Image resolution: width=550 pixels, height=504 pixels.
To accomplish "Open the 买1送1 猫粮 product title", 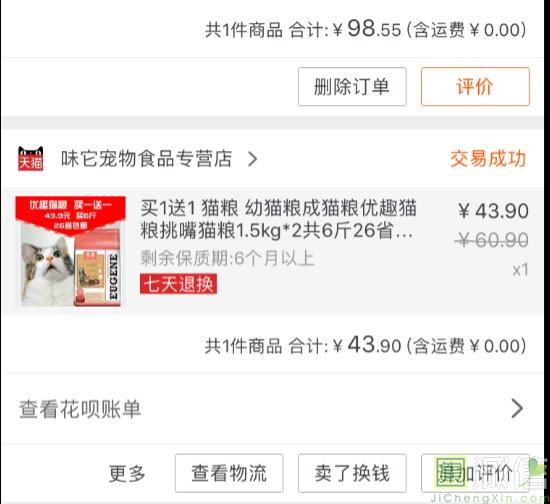I will pyautogui.click(x=278, y=219).
